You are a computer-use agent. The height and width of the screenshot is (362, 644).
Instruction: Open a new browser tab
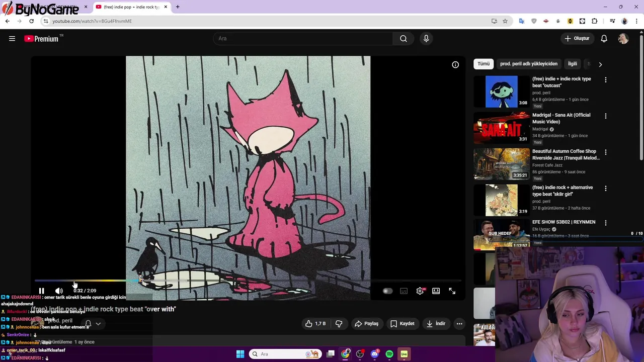point(178,7)
